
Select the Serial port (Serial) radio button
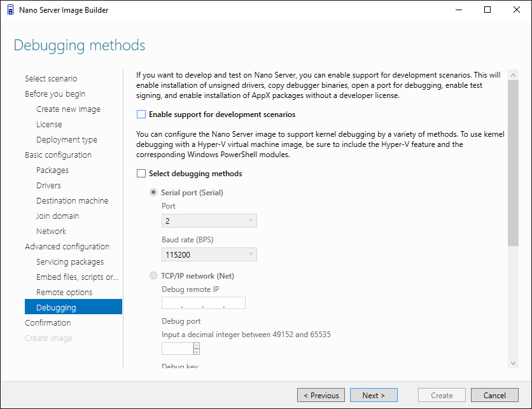(153, 193)
